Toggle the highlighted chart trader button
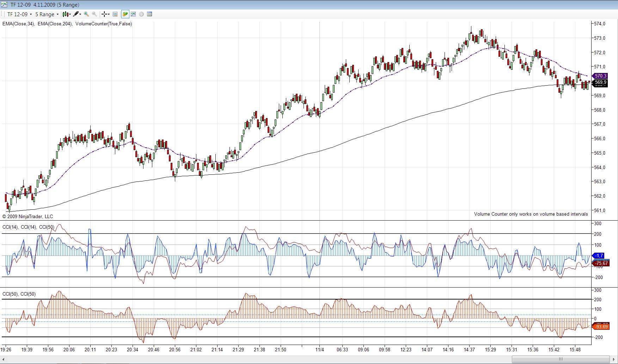This screenshot has width=618, height=364. coord(125,14)
